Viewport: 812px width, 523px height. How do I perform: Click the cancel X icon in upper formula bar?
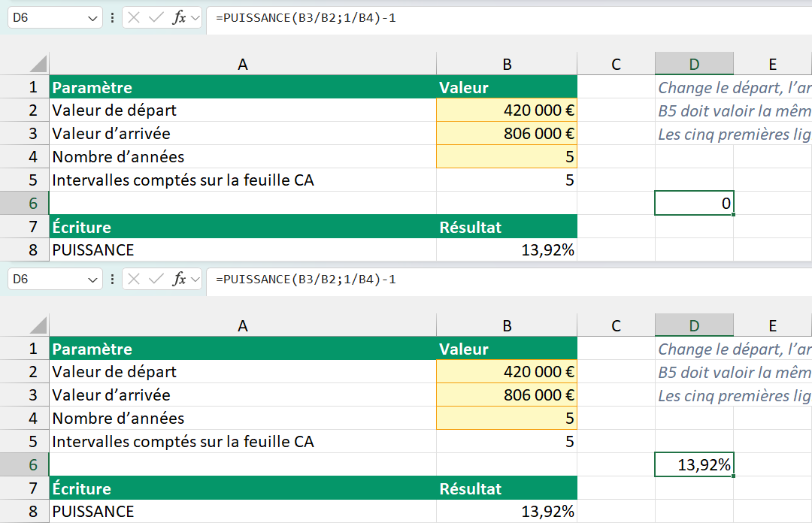pyautogui.click(x=134, y=18)
